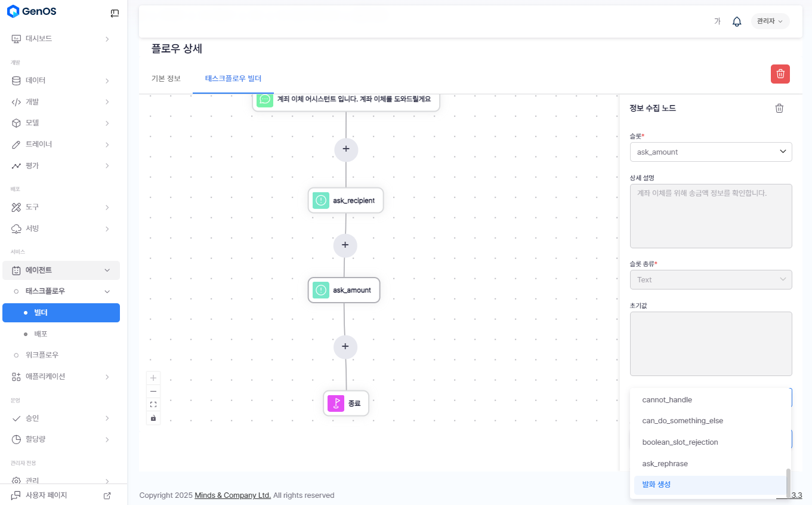Open the 관리자 user menu
This screenshot has height=505, width=812.
[770, 21]
